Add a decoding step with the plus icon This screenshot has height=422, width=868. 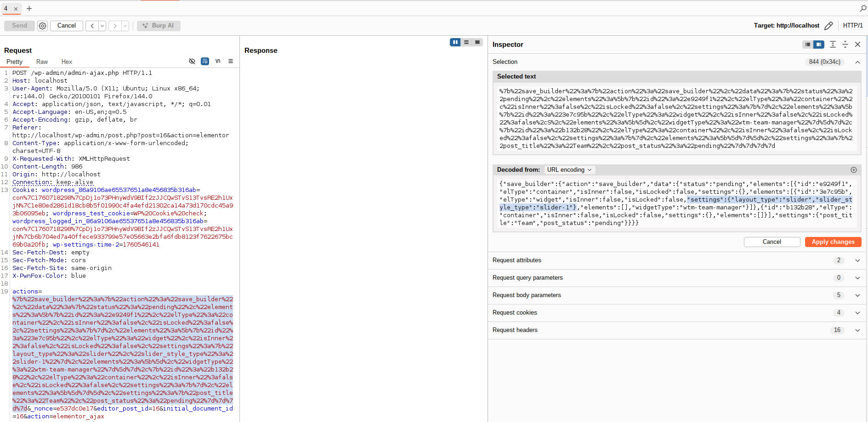(853, 170)
